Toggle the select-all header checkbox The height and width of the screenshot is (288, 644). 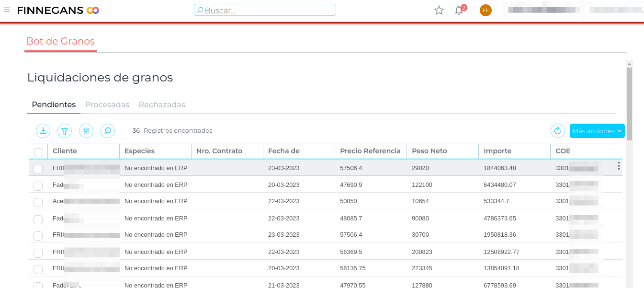38,152
